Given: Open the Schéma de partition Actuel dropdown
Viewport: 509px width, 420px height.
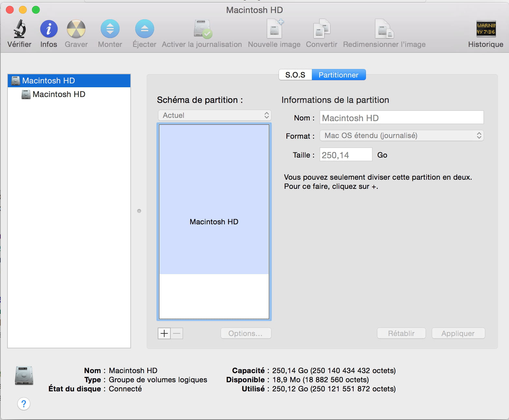Looking at the screenshot, I should [x=215, y=115].
